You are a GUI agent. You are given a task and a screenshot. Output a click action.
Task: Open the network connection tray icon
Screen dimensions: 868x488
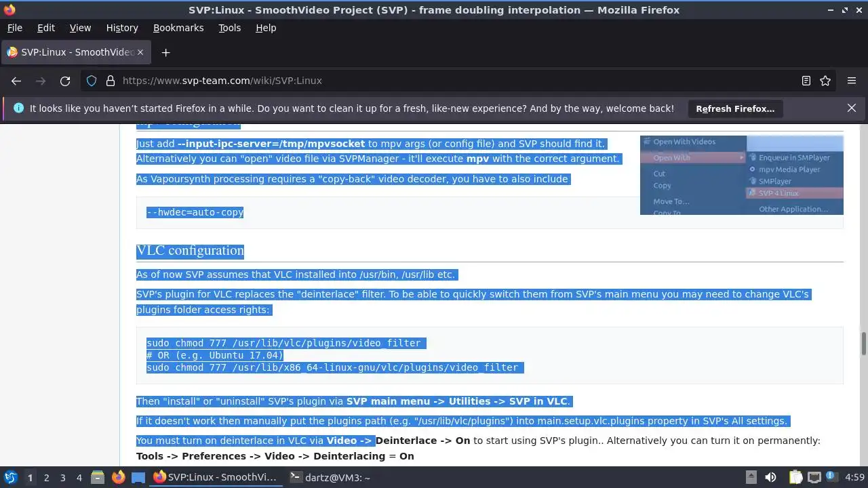coord(814,477)
